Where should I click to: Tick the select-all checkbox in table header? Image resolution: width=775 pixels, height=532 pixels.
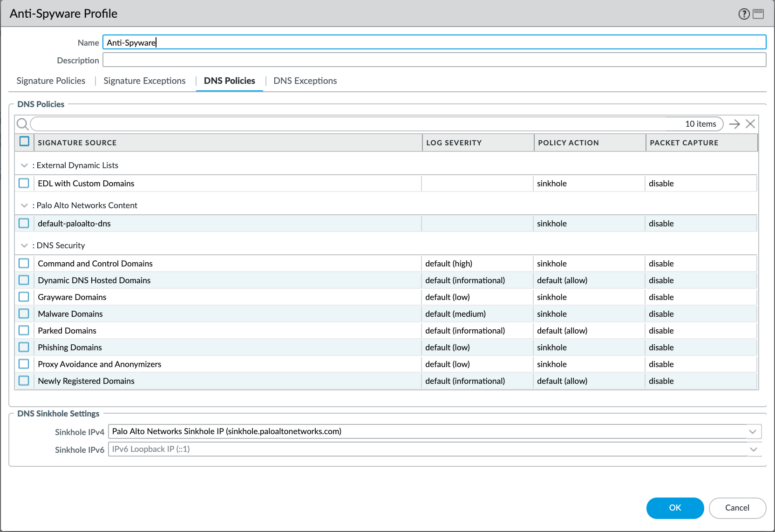coord(24,142)
